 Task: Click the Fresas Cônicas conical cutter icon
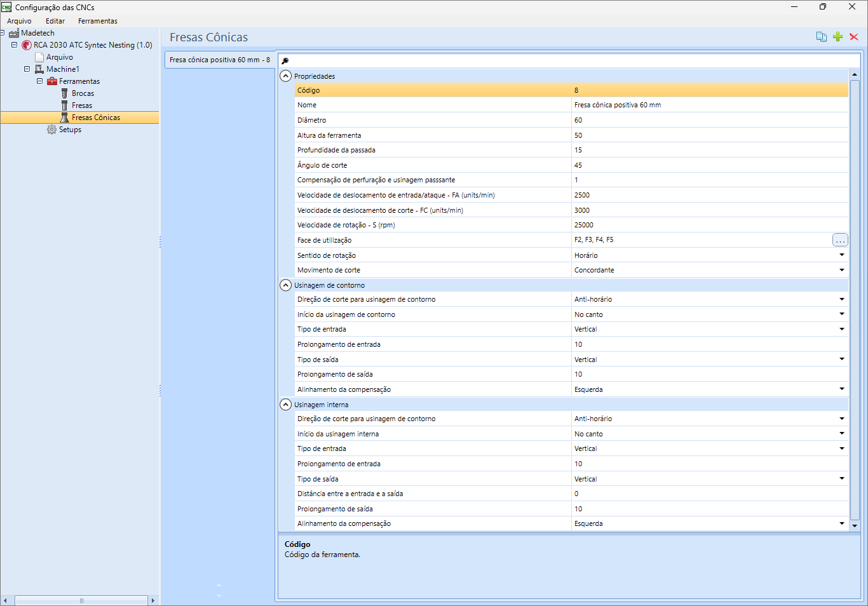(x=64, y=118)
